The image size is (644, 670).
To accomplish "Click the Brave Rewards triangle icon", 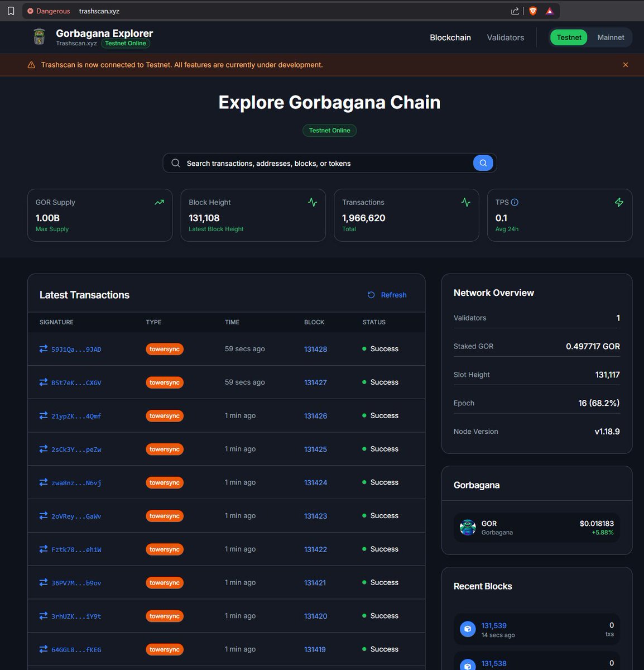I will [550, 11].
